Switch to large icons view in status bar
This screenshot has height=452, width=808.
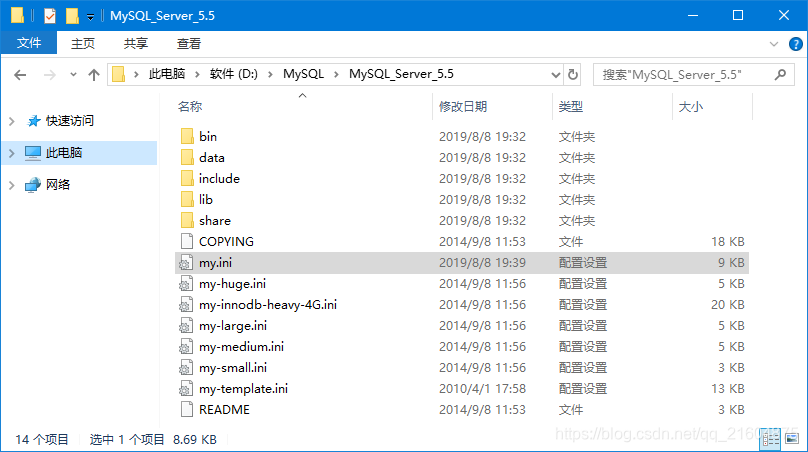(x=792, y=439)
